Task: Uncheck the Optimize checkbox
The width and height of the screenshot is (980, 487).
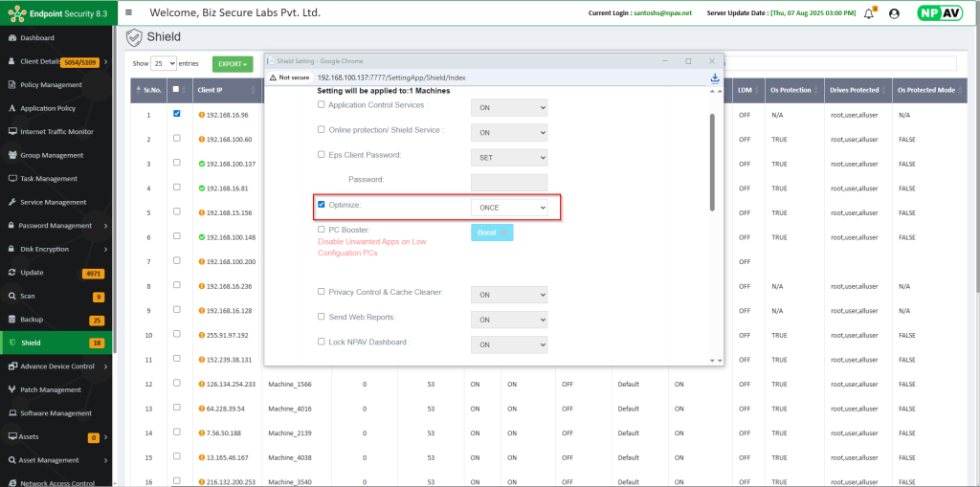Action: (322, 205)
